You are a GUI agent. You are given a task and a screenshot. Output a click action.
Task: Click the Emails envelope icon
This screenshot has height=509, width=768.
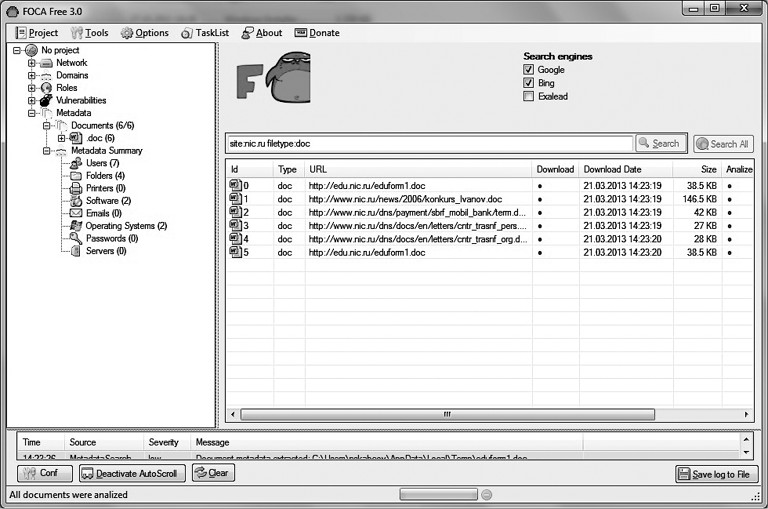click(77, 213)
